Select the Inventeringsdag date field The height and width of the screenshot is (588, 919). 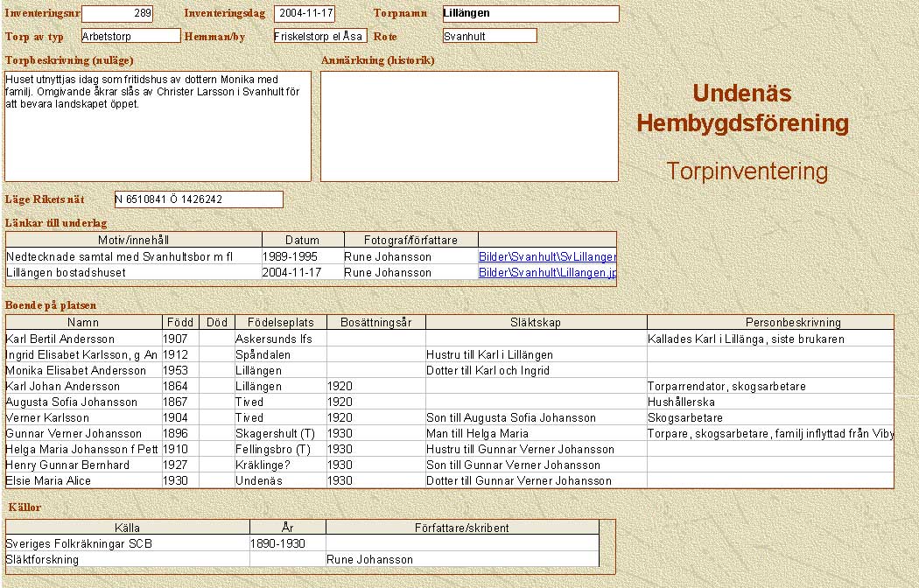(304, 14)
